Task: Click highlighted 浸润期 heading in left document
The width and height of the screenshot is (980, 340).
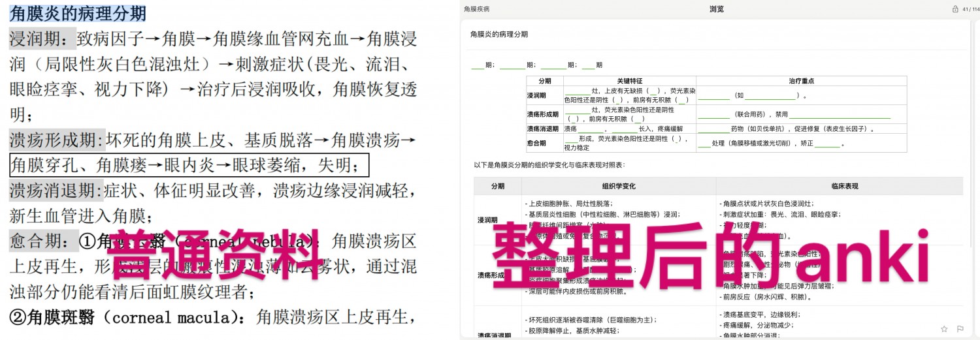Action: coord(42,39)
